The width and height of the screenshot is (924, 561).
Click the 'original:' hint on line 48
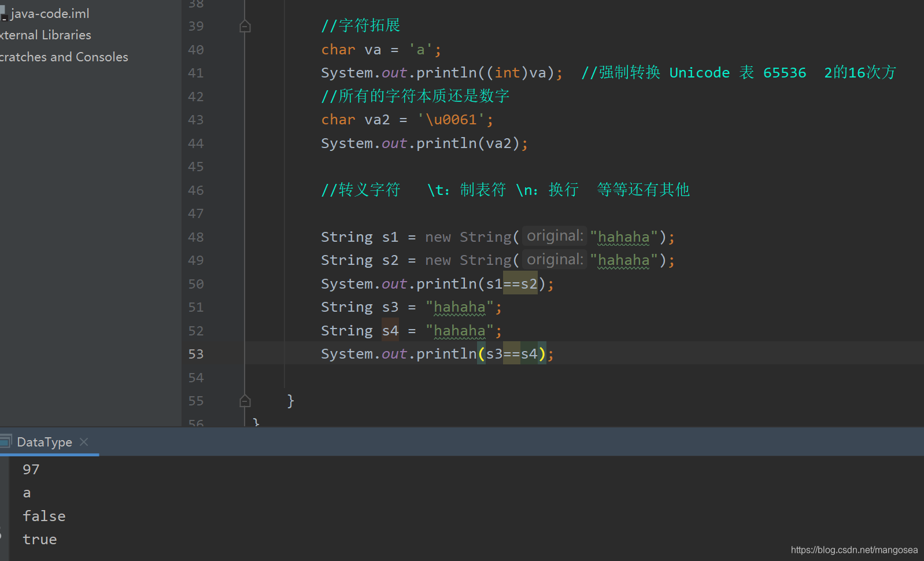555,236
